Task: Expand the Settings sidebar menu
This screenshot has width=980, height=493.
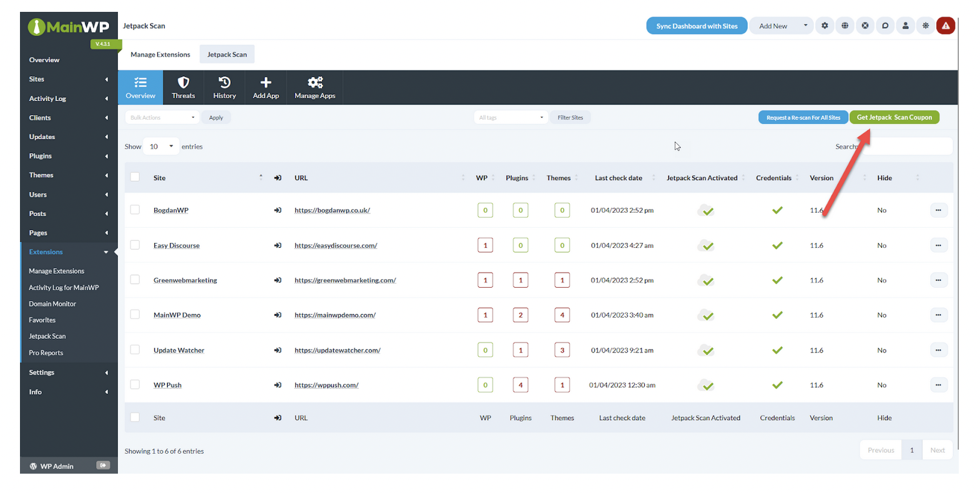Action: coord(69,373)
